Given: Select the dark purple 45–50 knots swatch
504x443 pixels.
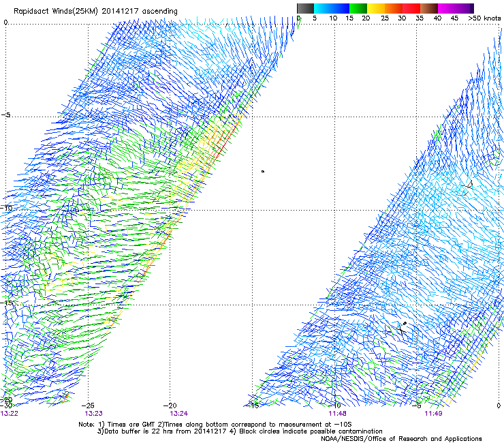Looking at the screenshot, I should tap(464, 8).
